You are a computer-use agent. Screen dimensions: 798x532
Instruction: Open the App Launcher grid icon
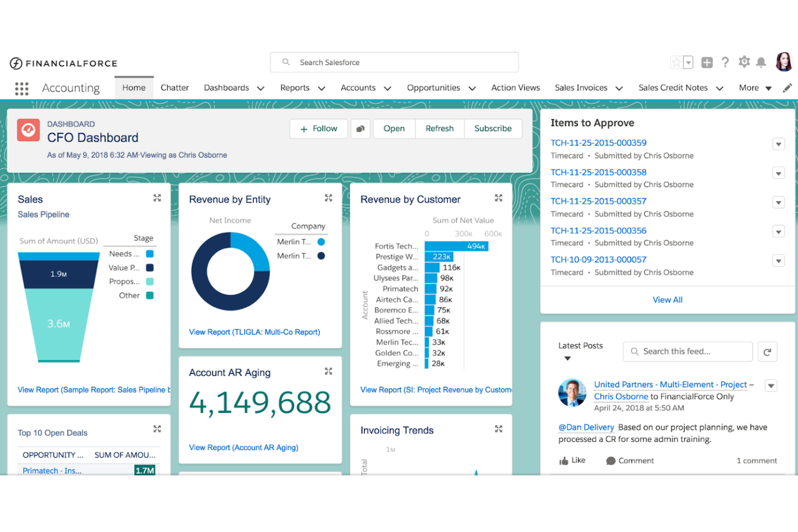pyautogui.click(x=22, y=88)
